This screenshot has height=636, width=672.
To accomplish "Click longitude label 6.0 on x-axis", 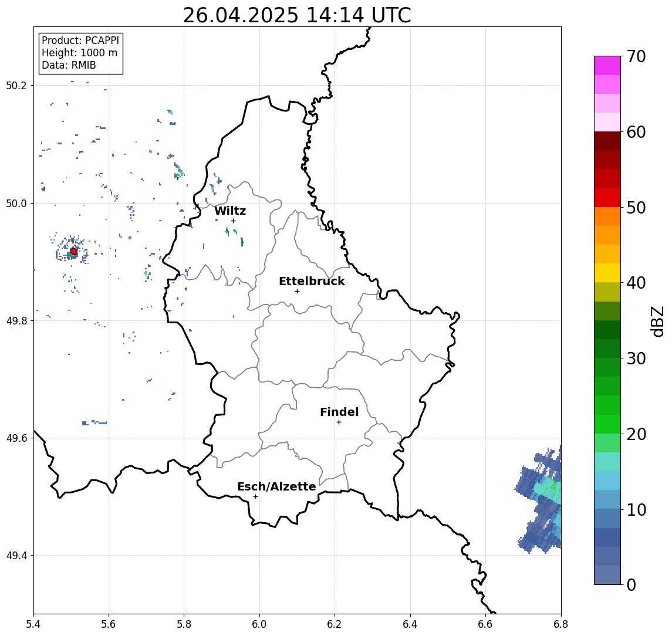I will (259, 624).
